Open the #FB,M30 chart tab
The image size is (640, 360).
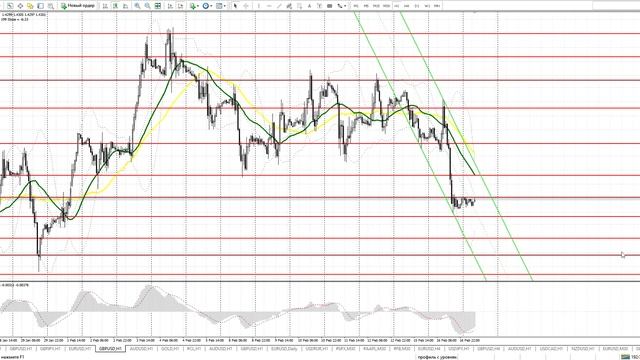tap(402, 349)
